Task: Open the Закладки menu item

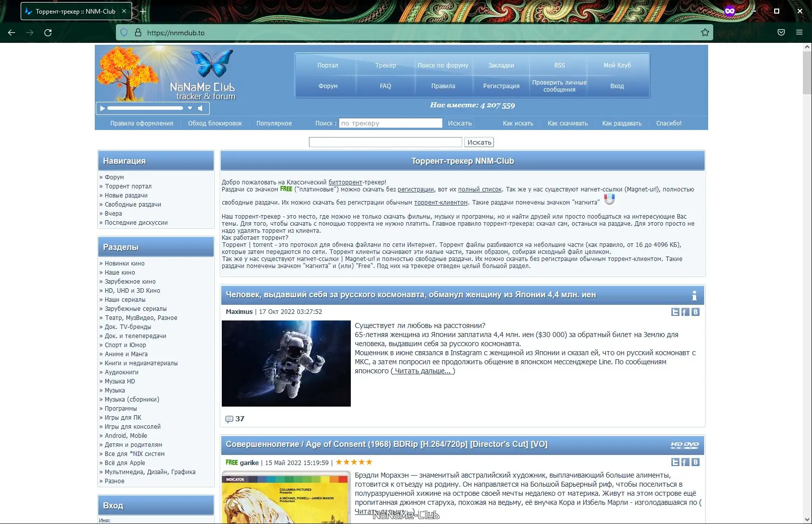Action: click(x=501, y=65)
